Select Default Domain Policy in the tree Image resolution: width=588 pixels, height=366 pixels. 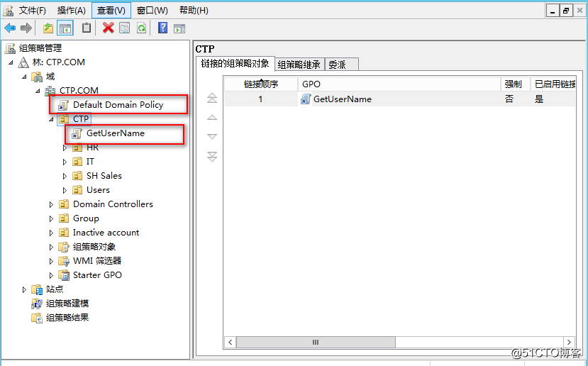118,105
